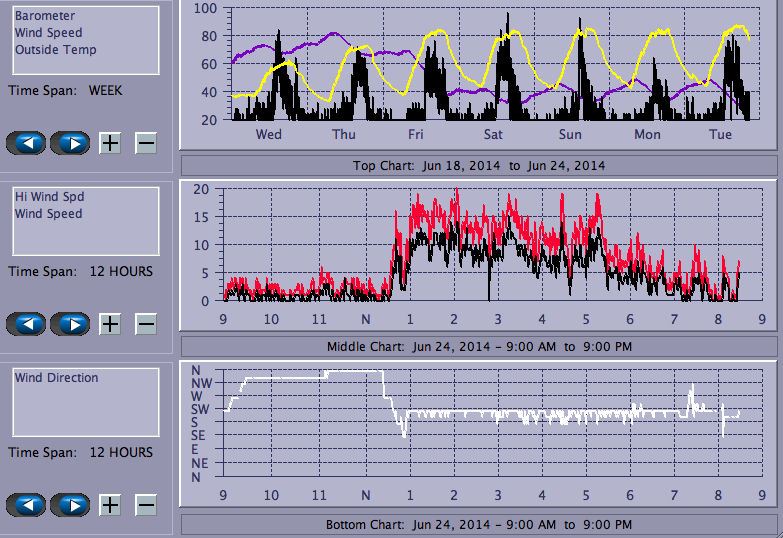
Task: Click Sat on the weekly chart axis
Action: pyautogui.click(x=493, y=134)
